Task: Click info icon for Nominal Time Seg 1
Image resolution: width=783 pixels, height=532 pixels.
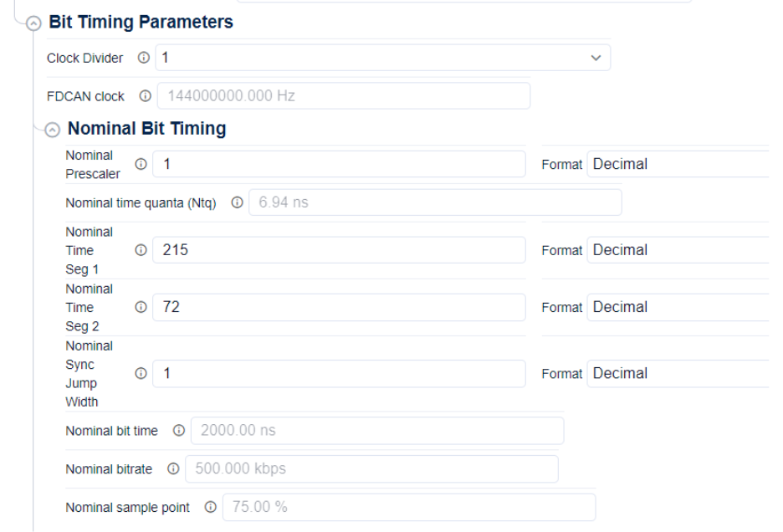Action: [x=140, y=250]
